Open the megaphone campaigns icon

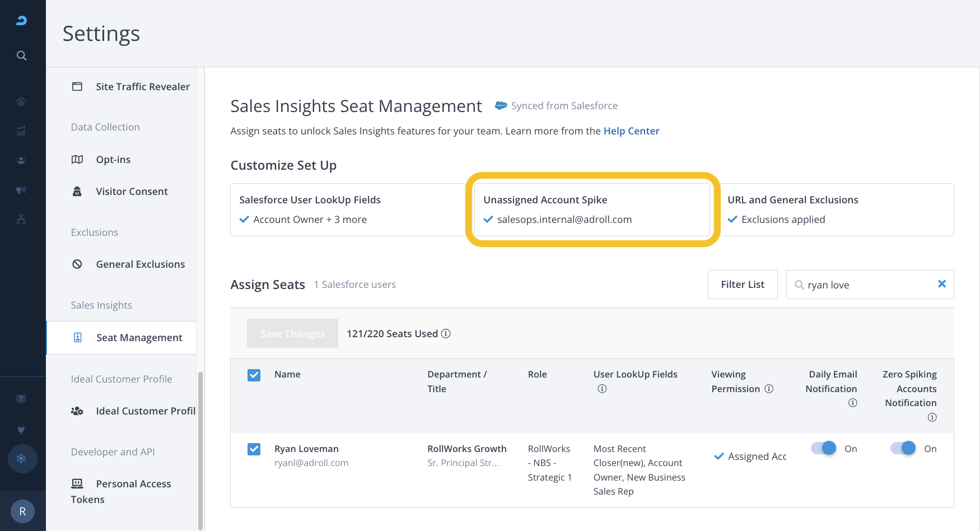[x=21, y=190]
